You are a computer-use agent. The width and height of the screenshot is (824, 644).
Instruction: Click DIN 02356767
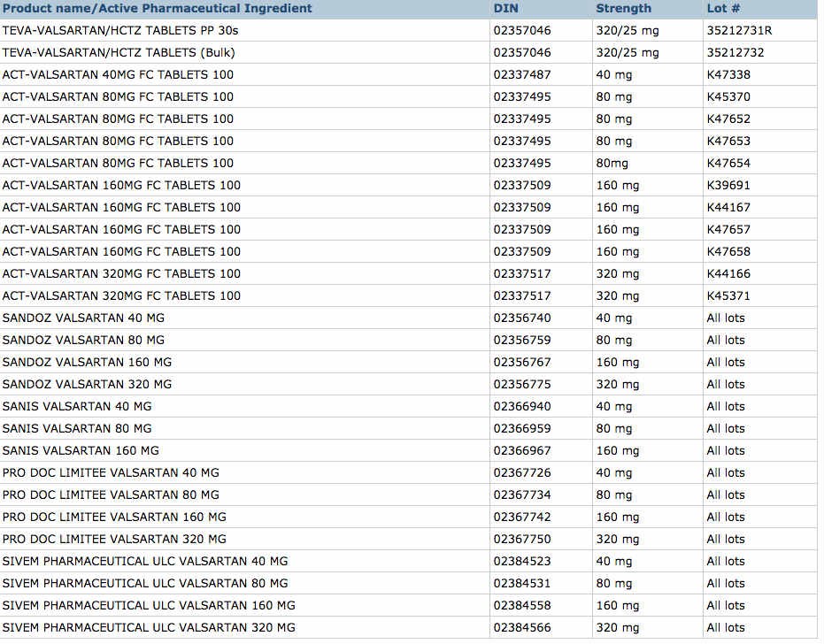tap(522, 362)
